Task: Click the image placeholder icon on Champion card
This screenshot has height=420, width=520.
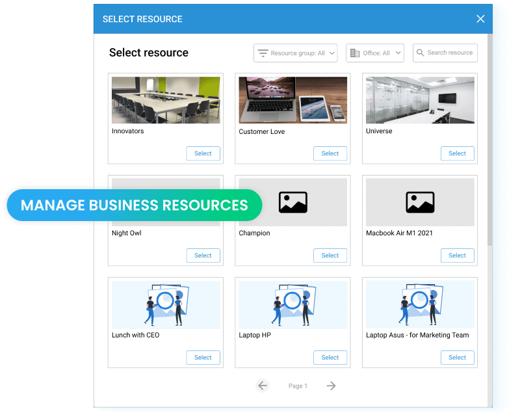Action: [292, 202]
